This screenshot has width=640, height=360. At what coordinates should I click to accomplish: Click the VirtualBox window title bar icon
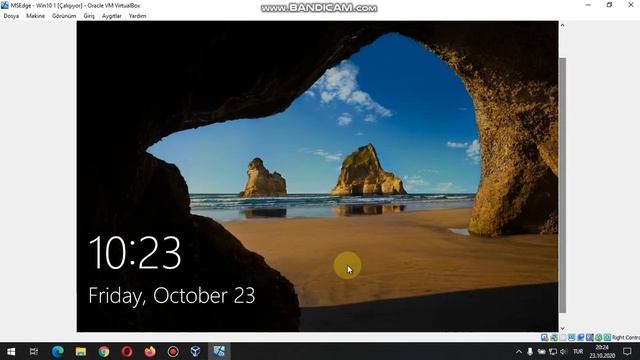tap(5, 5)
